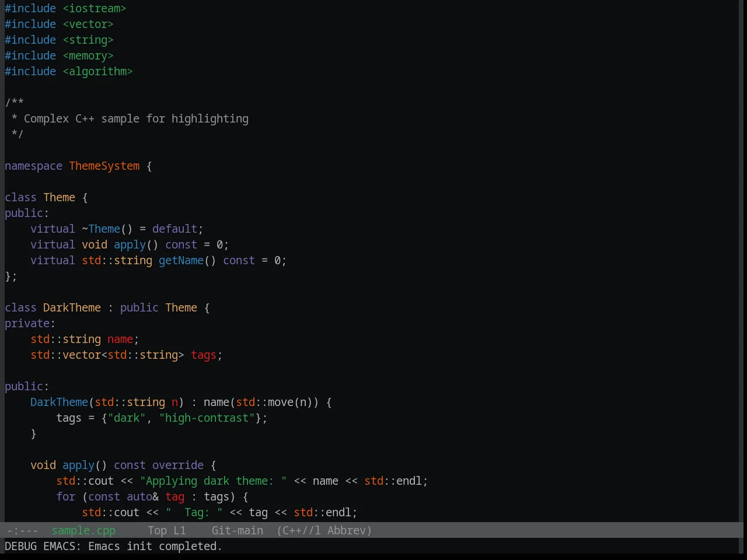
Task: Click the C++//l Abbrev mode indicator
Action: click(x=324, y=530)
